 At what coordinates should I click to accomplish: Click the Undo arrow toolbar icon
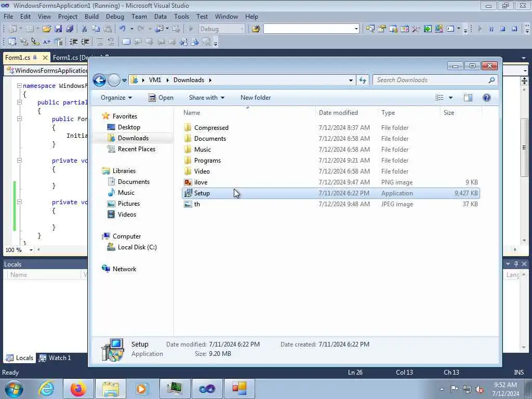point(123,29)
